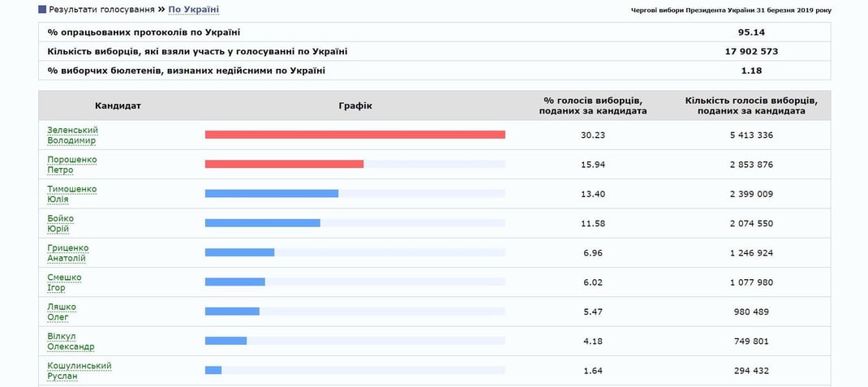Select the Порошенко Петро candidate link
Image resolution: width=868 pixels, height=387 pixels.
coord(72,165)
